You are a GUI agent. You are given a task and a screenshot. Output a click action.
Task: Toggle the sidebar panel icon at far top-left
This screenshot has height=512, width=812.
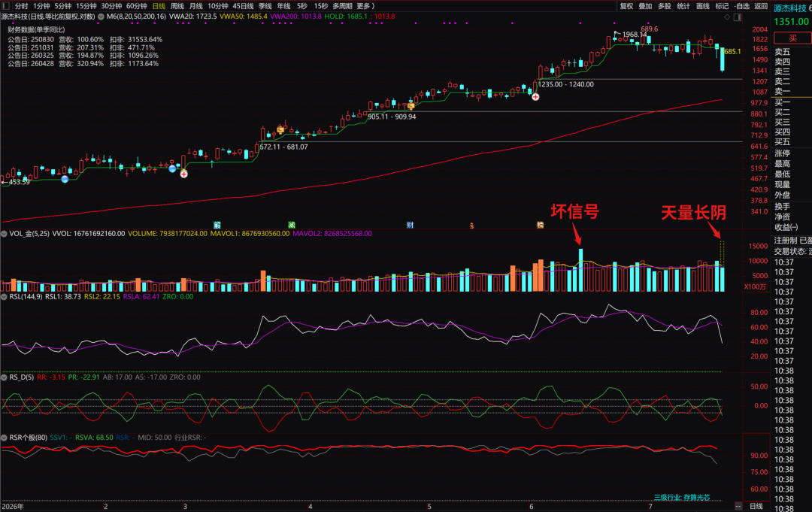tap(6, 6)
